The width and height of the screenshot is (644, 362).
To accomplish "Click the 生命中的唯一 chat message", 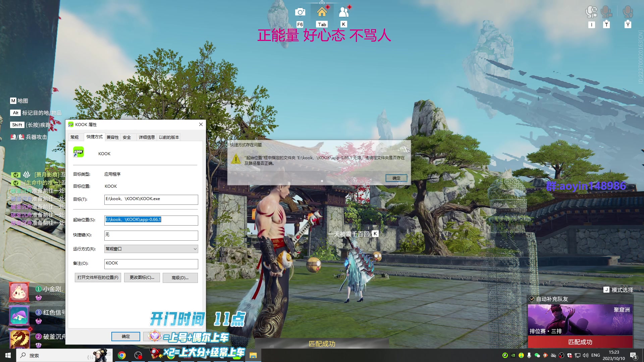I will pos(38,183).
